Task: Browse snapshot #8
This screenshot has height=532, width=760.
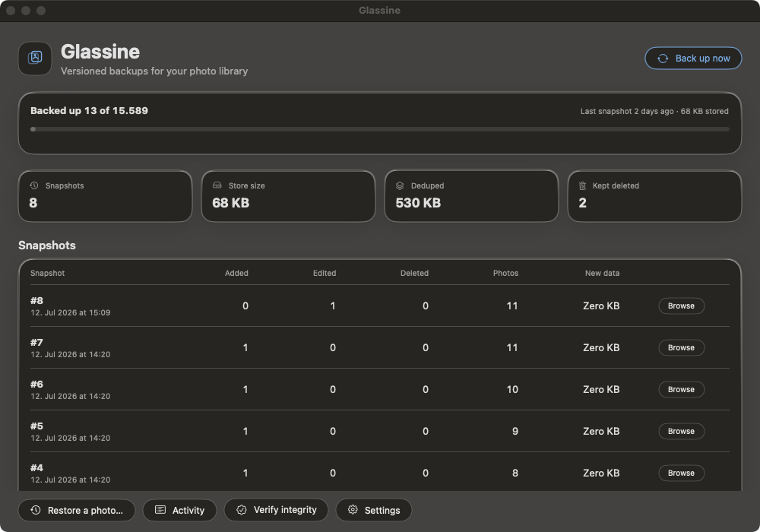Action: 681,306
